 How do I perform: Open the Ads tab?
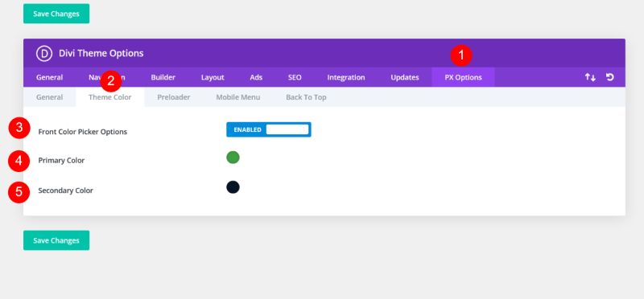click(256, 77)
